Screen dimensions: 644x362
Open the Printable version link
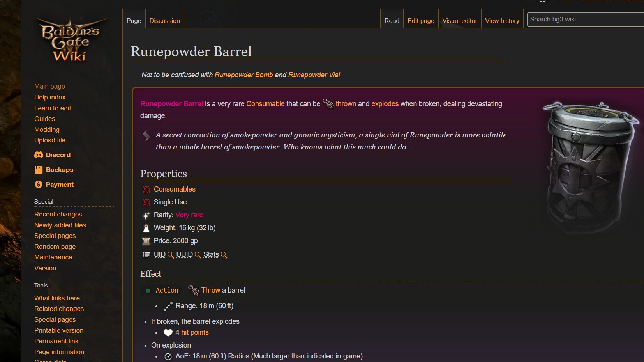[x=59, y=330]
